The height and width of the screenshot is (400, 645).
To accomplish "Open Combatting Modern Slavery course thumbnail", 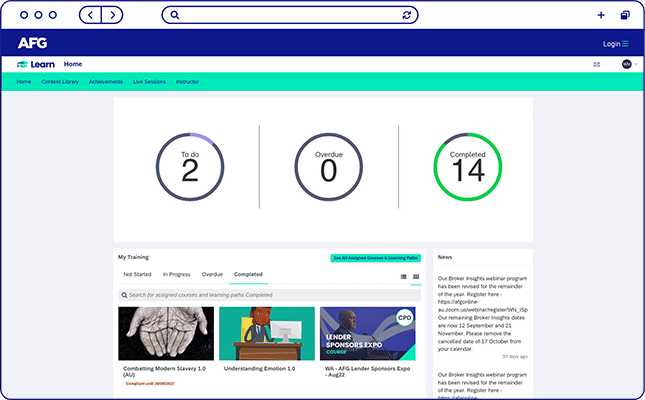I will click(x=166, y=333).
